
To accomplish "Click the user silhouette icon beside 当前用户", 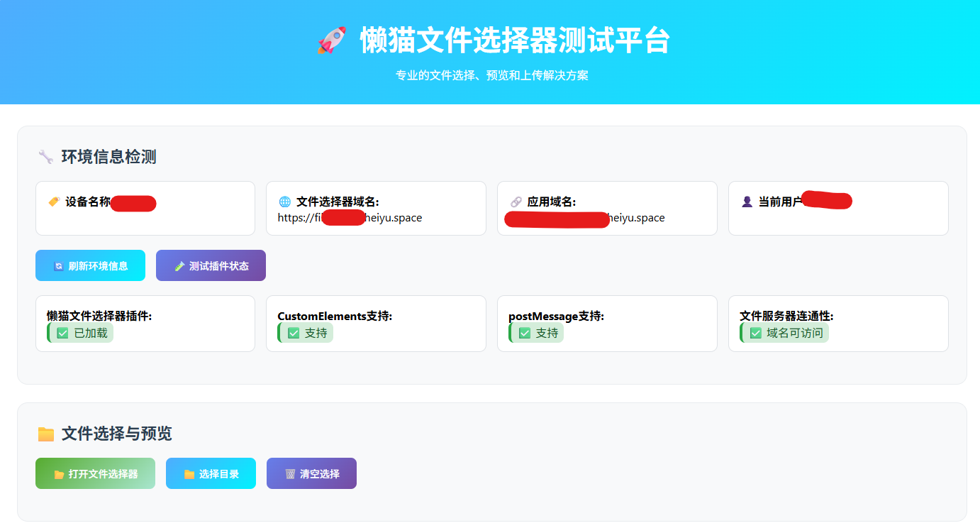I will 747,202.
